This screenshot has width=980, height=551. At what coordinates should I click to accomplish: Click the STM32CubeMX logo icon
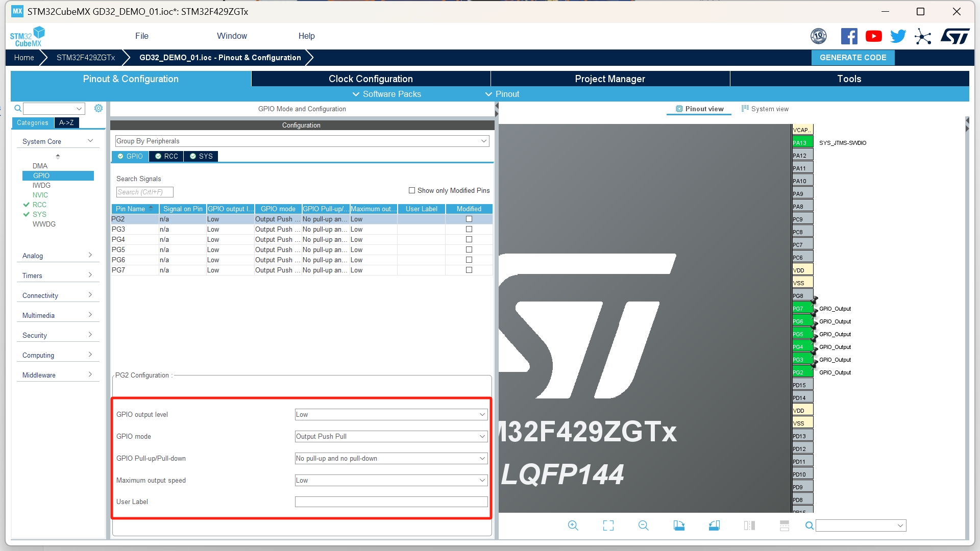click(28, 36)
